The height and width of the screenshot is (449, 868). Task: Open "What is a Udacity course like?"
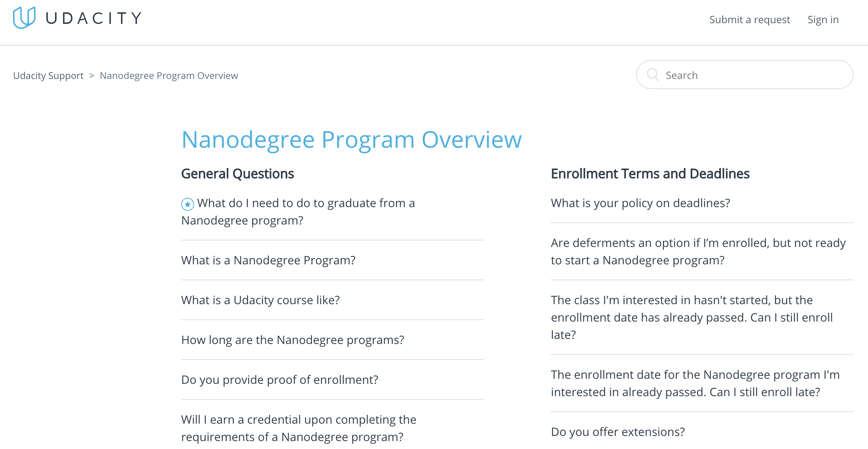[x=260, y=300]
